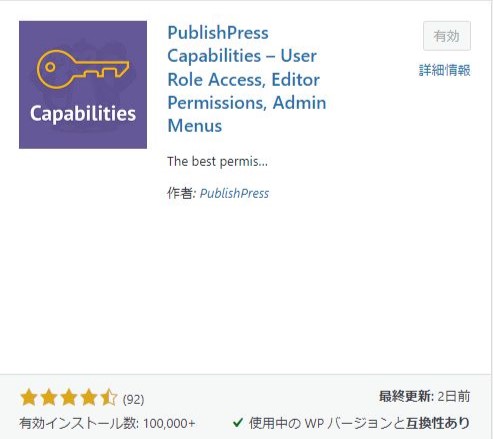
Task: Open the 詳細情報 details link
Action: tap(444, 70)
